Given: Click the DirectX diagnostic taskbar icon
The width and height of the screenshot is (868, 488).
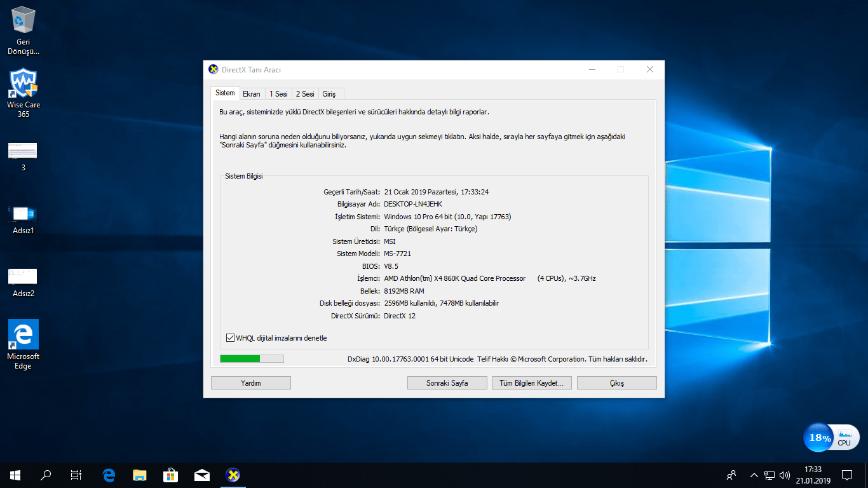Looking at the screenshot, I should pos(233,475).
